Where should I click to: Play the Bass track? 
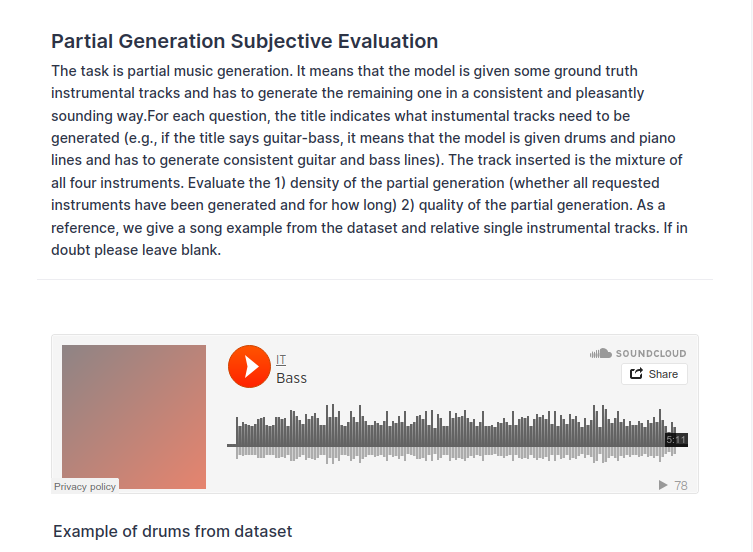[249, 366]
